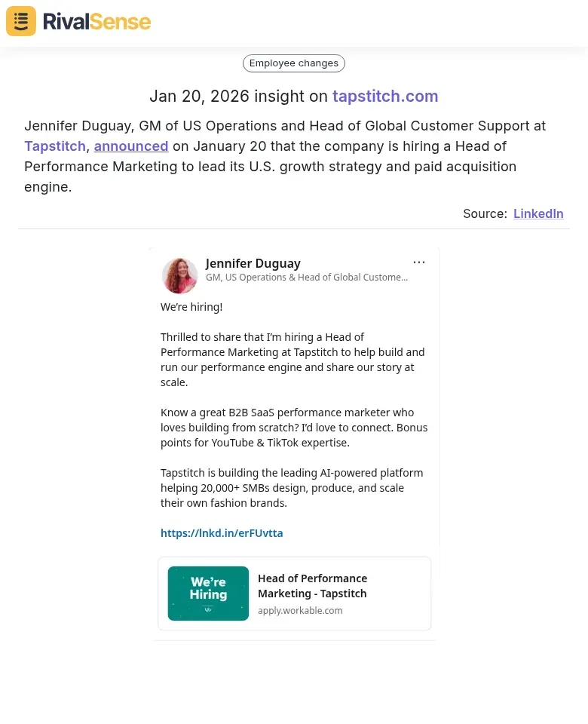Click the GM of US Operations subtitle text
The width and height of the screenshot is (588, 724).
click(x=306, y=277)
